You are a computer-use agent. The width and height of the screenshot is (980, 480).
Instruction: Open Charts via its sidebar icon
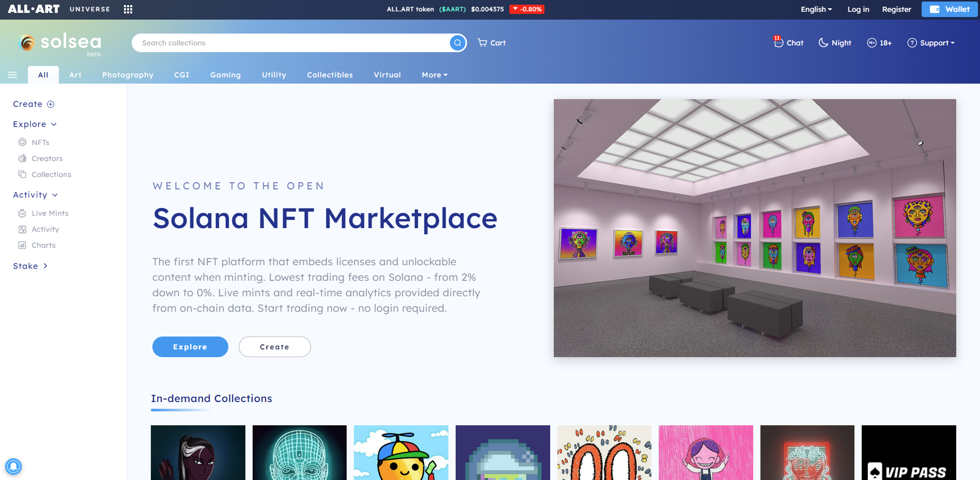(23, 245)
